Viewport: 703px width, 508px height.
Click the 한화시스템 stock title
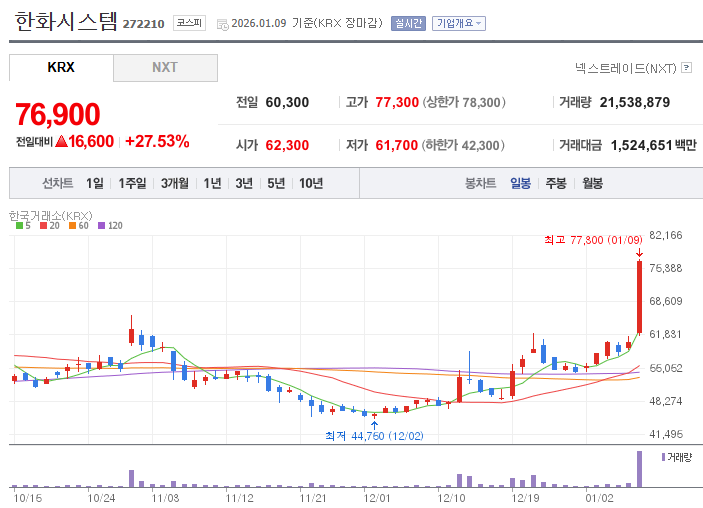click(66, 21)
